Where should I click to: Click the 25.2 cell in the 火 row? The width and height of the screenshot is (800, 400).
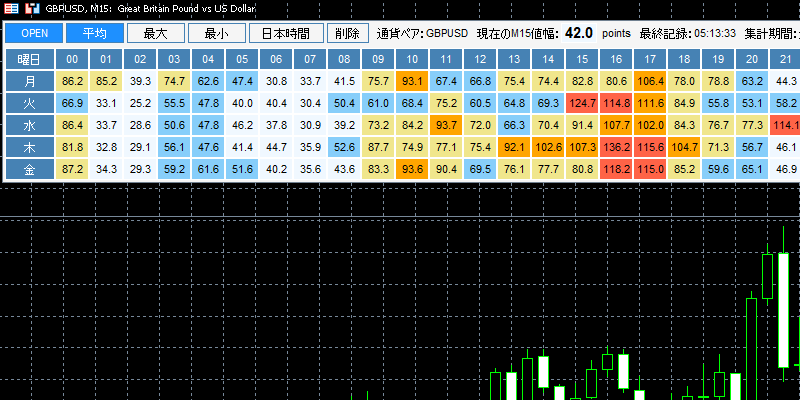pos(140,104)
